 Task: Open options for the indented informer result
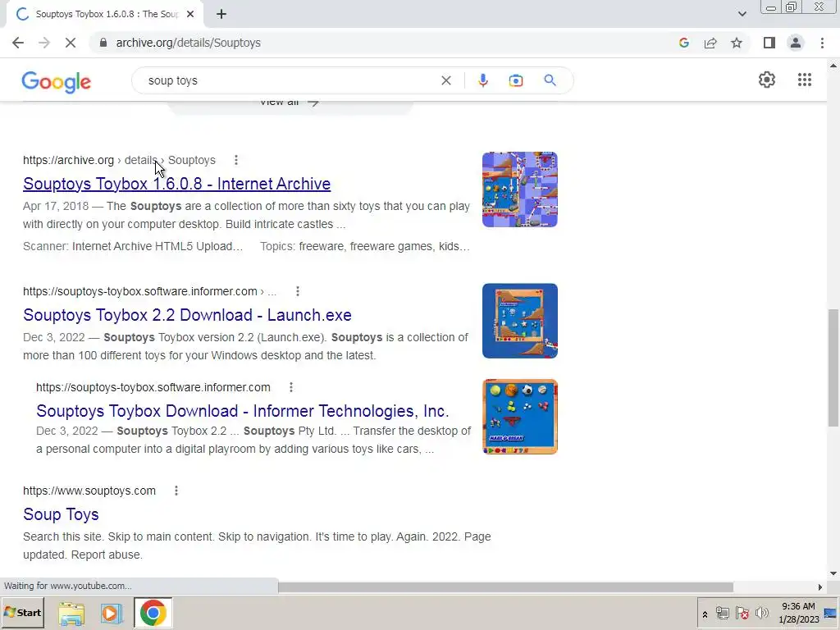(291, 387)
